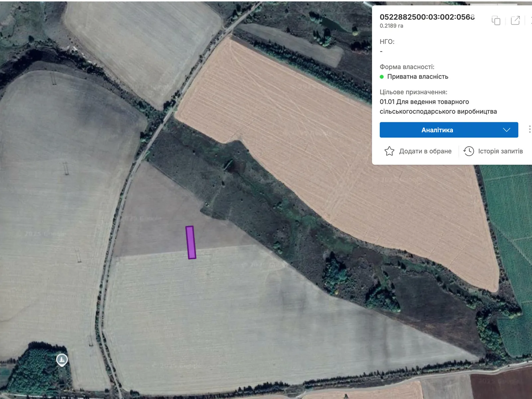Click the clock history icon
The image size is (532, 399).
click(469, 151)
